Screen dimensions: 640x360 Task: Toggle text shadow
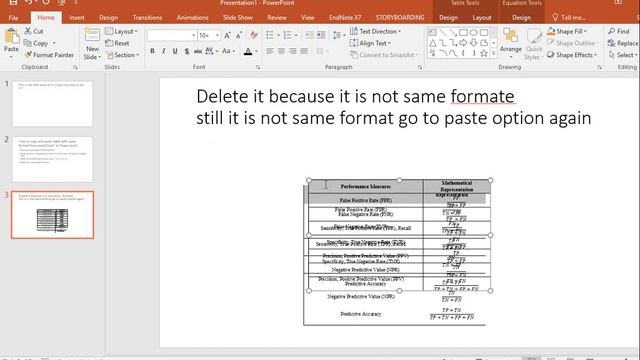(187, 51)
